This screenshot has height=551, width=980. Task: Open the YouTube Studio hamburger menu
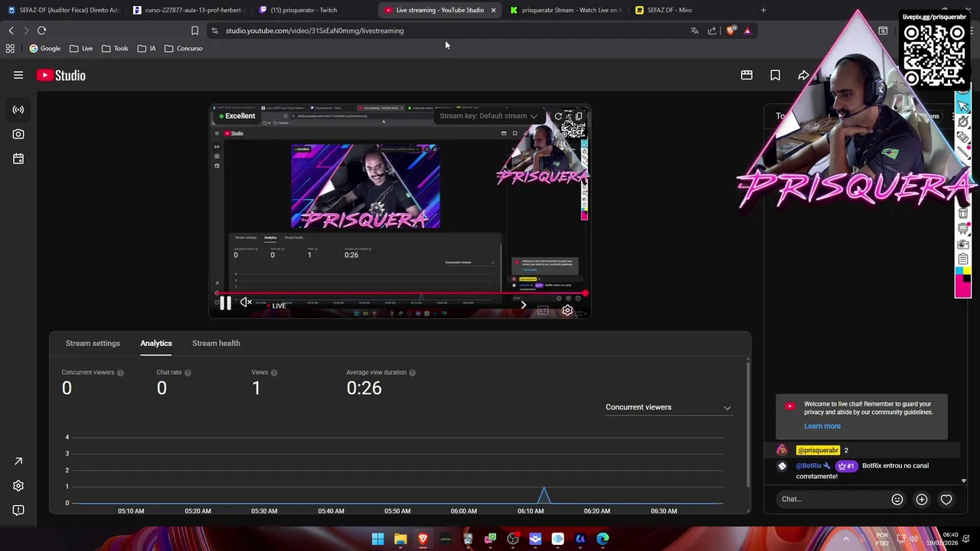tap(18, 75)
